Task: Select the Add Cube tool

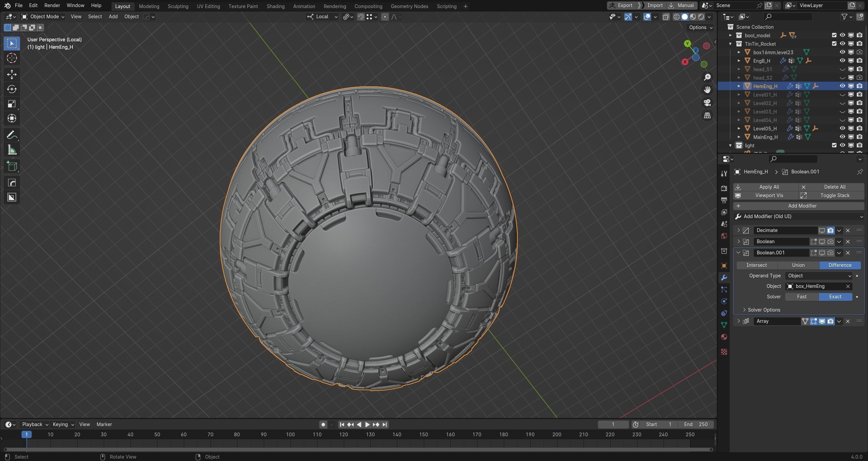Action: click(12, 166)
